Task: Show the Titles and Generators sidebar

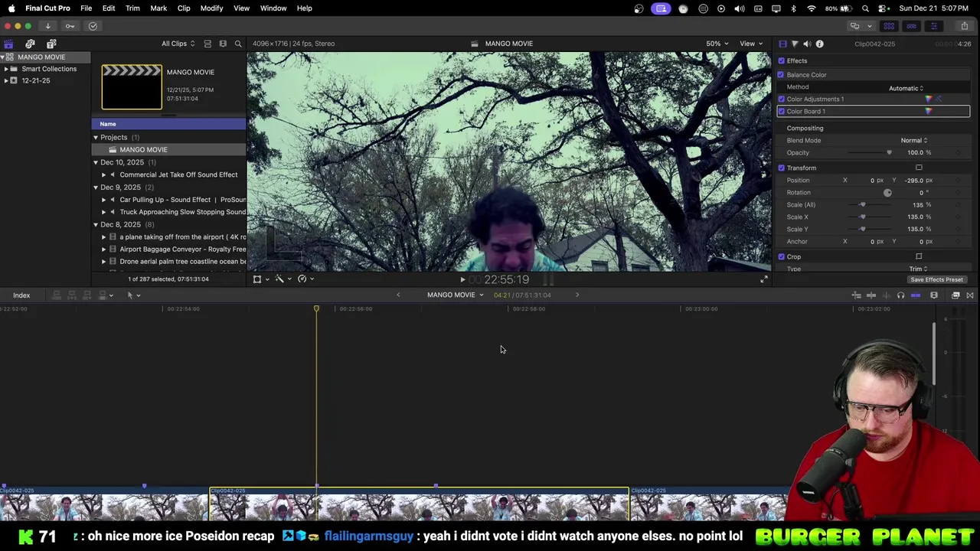Action: (51, 44)
